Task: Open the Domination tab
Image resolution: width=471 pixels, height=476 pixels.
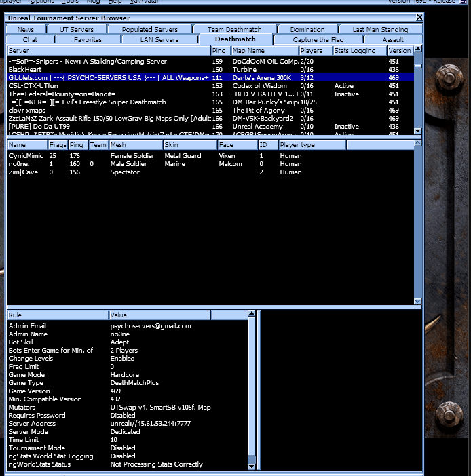Action: point(307,29)
